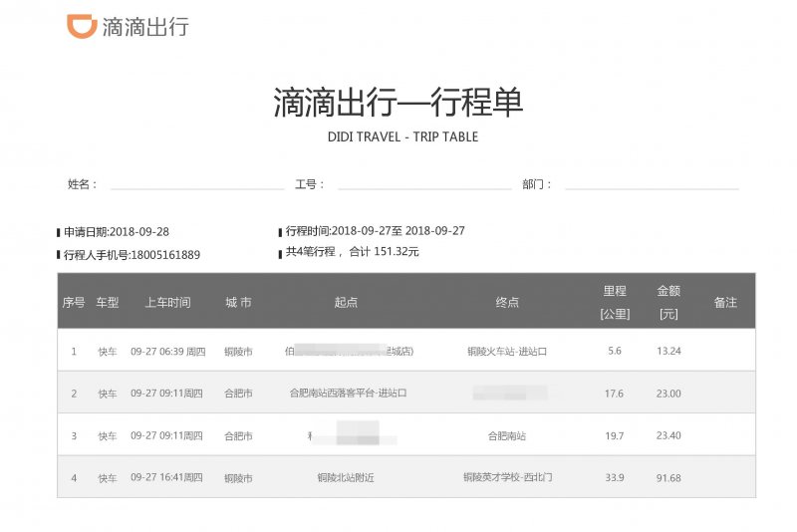Click the 23.40 amount cell

pos(668,436)
